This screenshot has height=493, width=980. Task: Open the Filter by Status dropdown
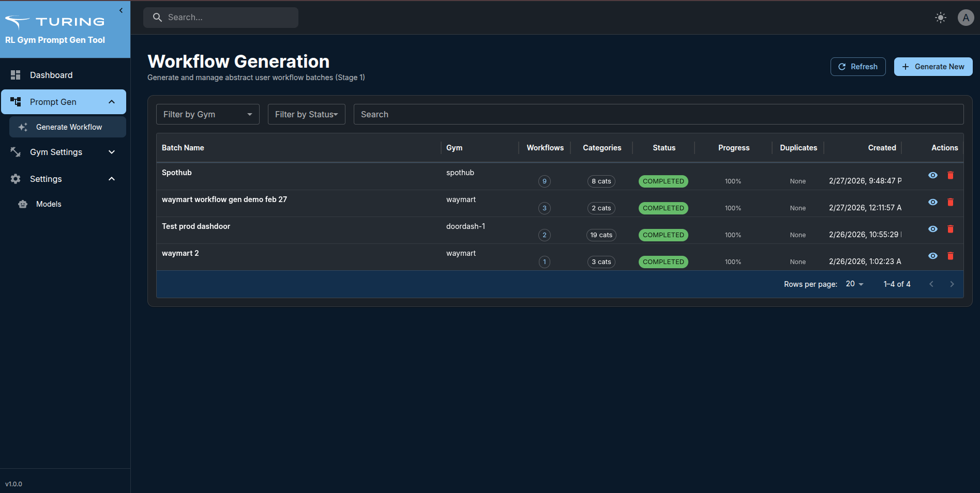coord(306,114)
